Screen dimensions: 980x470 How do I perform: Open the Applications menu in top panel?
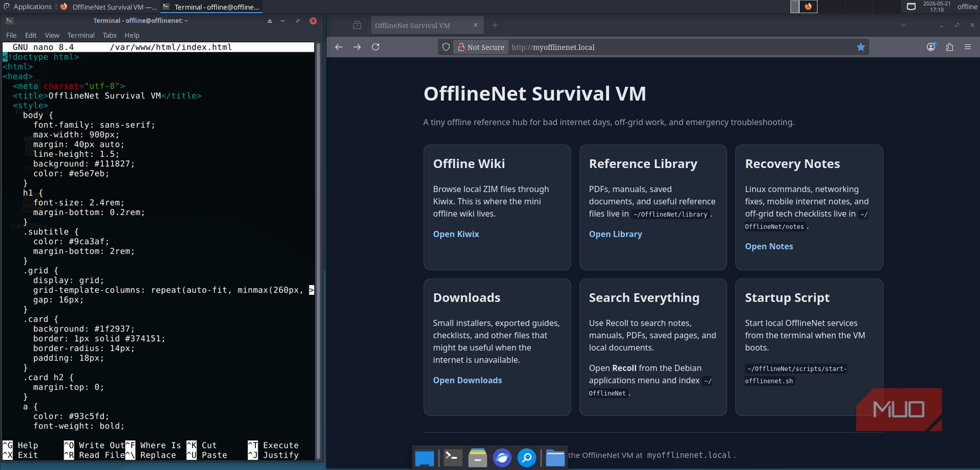tap(27, 7)
